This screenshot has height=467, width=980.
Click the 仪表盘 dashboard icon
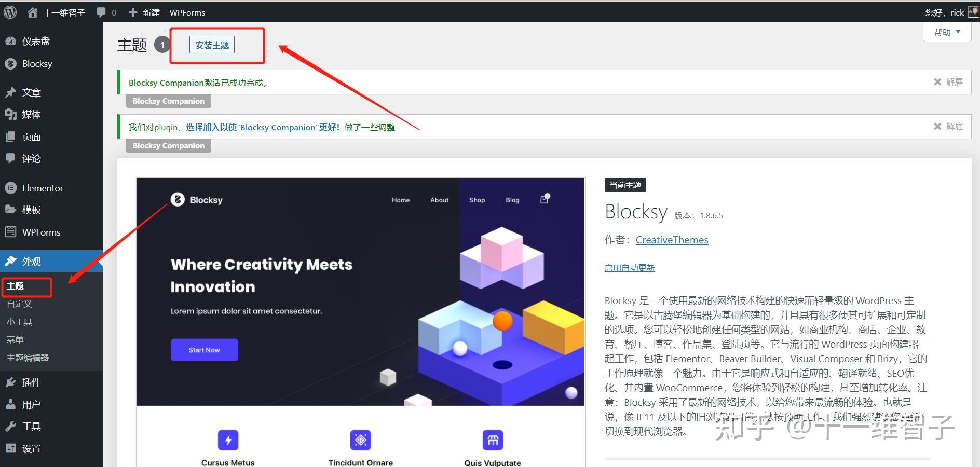point(10,41)
